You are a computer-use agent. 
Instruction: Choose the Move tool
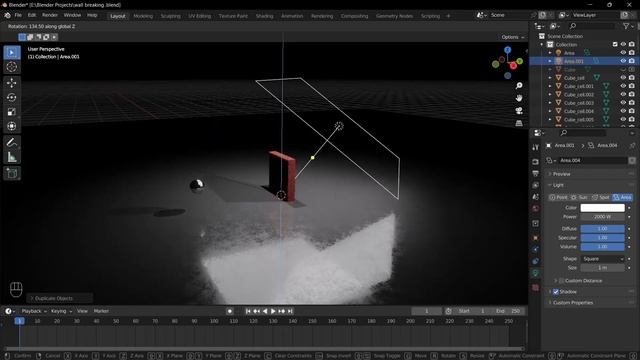click(12, 83)
